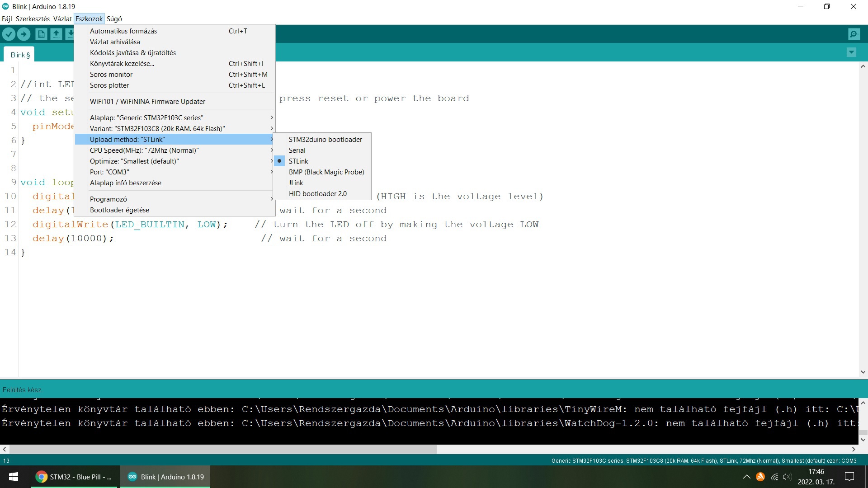Click the Chrome STM32 Blue Pill taskbar item

coord(74,477)
